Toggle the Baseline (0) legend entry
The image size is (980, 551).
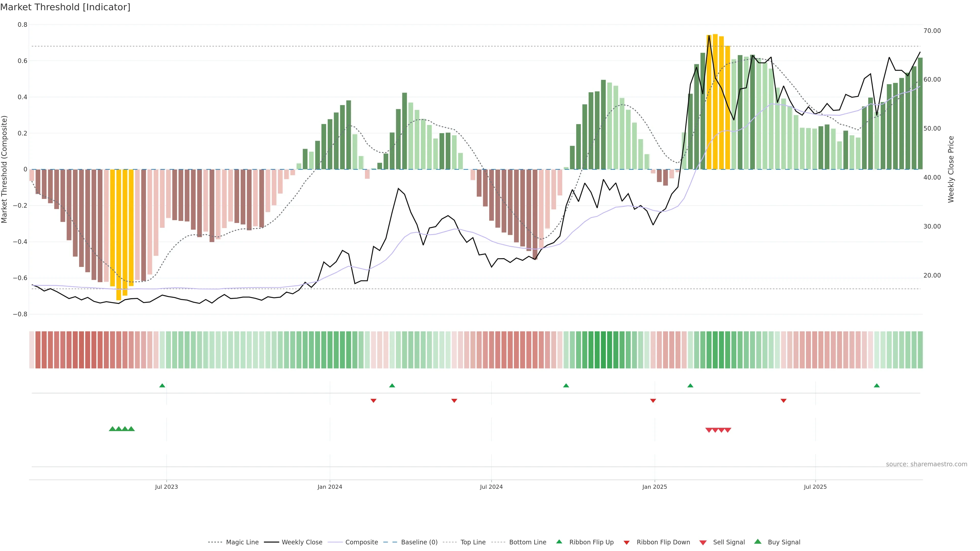click(x=419, y=542)
